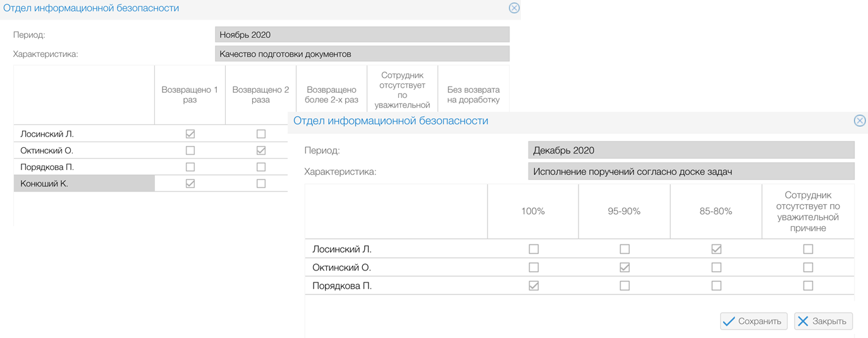Open the period field showing Декабрь 2020
The width and height of the screenshot is (868, 338).
(690, 150)
